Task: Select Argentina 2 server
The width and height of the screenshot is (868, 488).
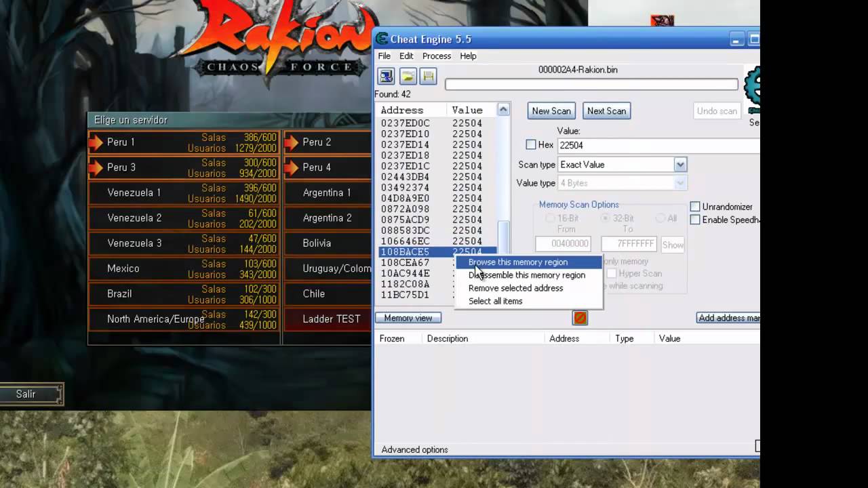Action: click(328, 218)
